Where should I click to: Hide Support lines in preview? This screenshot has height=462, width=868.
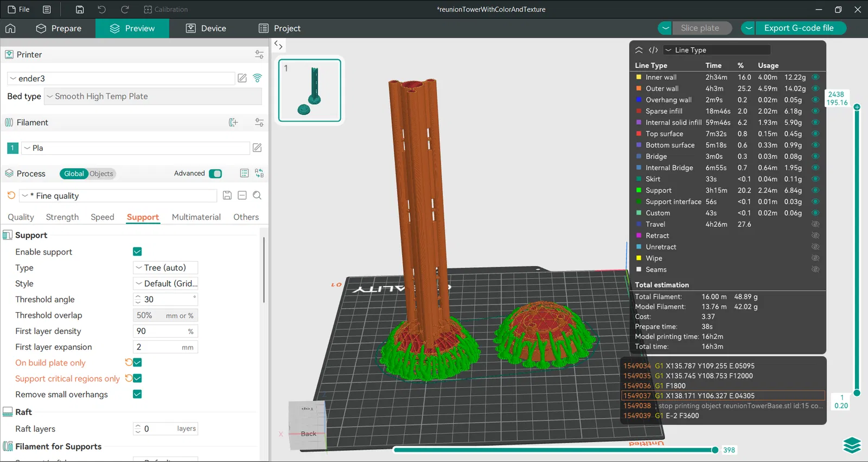coord(815,191)
